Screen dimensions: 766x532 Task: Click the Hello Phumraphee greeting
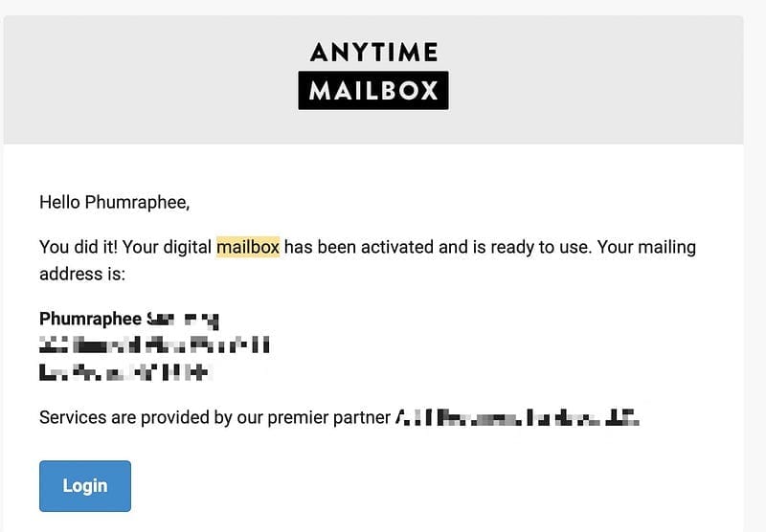[114, 202]
